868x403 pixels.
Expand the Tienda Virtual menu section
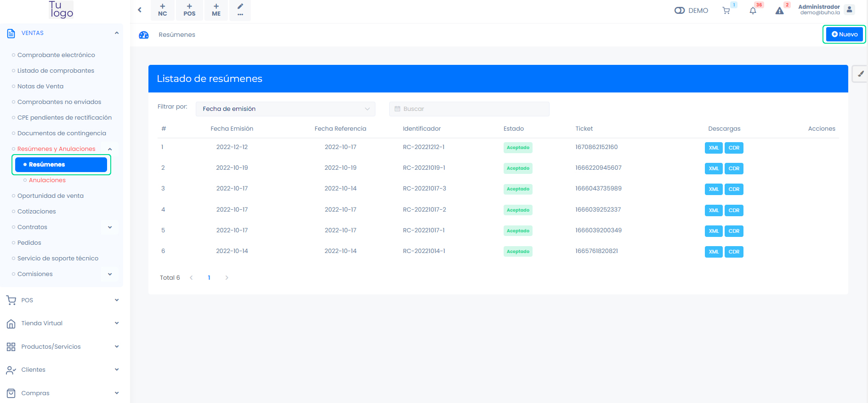[117, 323]
